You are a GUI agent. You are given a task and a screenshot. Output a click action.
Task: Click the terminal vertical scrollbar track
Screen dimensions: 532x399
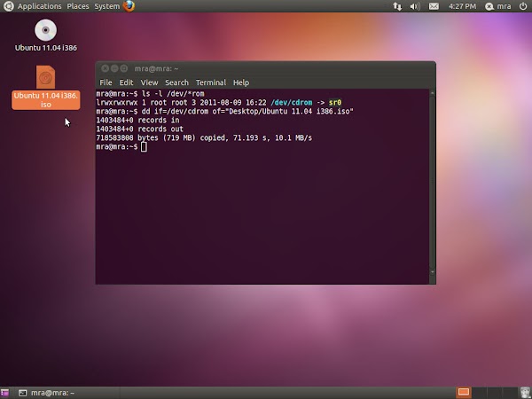433,182
